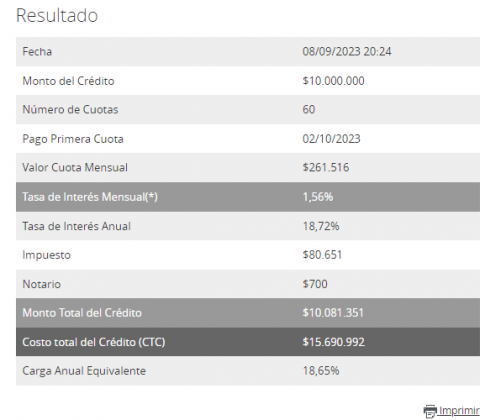Select Monto Total del Crédito label
Screen dimensions: 485x420
point(82,313)
